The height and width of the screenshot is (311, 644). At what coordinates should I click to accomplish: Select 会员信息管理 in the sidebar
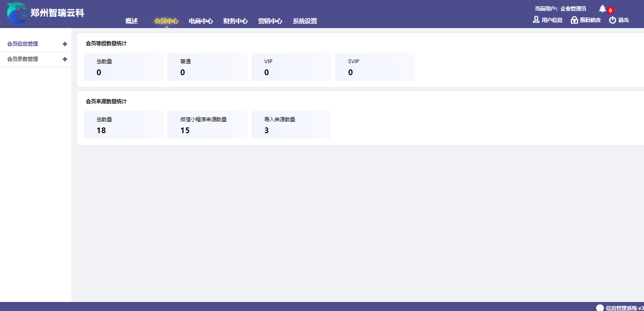[23, 44]
